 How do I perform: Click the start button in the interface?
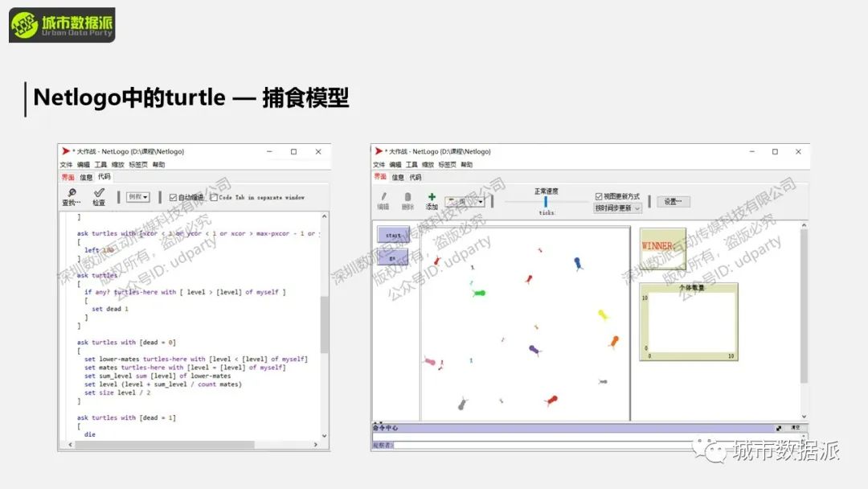(393, 235)
